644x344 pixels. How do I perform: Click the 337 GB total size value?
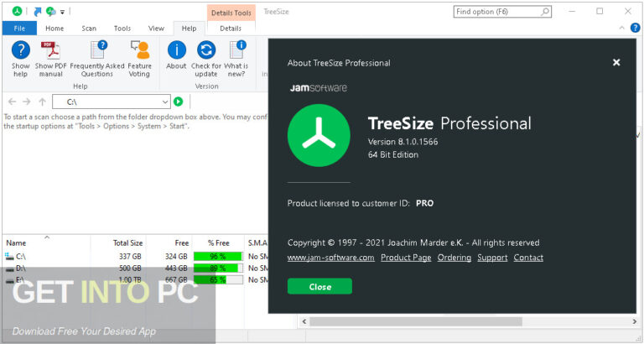130,257
